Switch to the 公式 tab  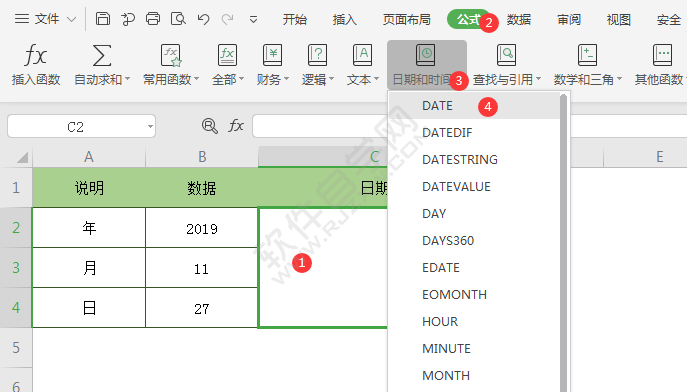coord(468,19)
